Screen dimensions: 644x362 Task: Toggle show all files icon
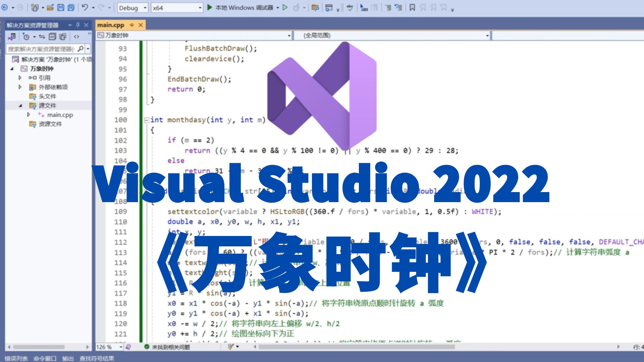coord(63,37)
